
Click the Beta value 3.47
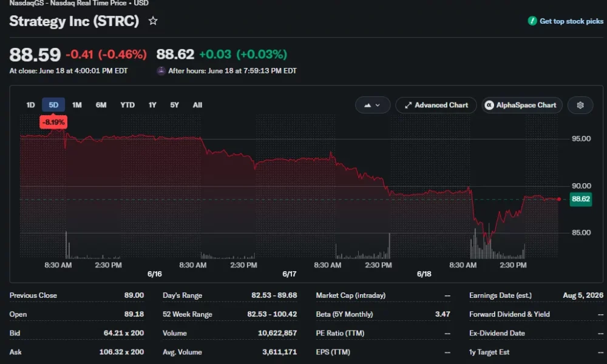(443, 314)
